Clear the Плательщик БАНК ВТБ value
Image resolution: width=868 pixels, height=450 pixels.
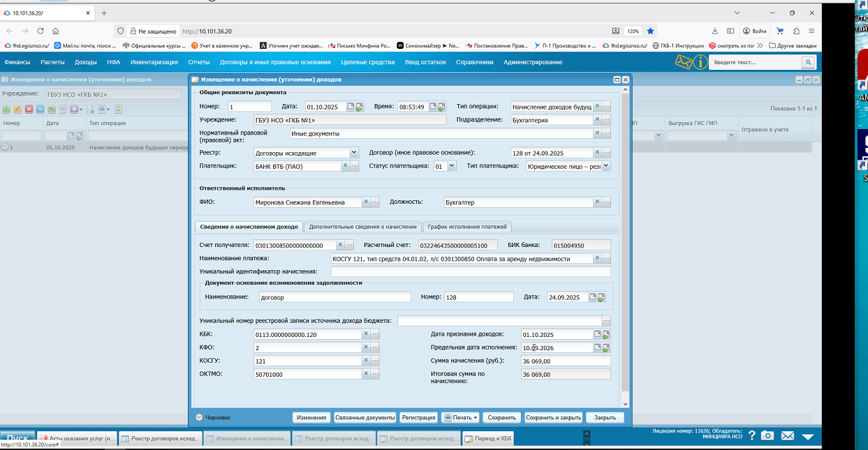coord(344,166)
